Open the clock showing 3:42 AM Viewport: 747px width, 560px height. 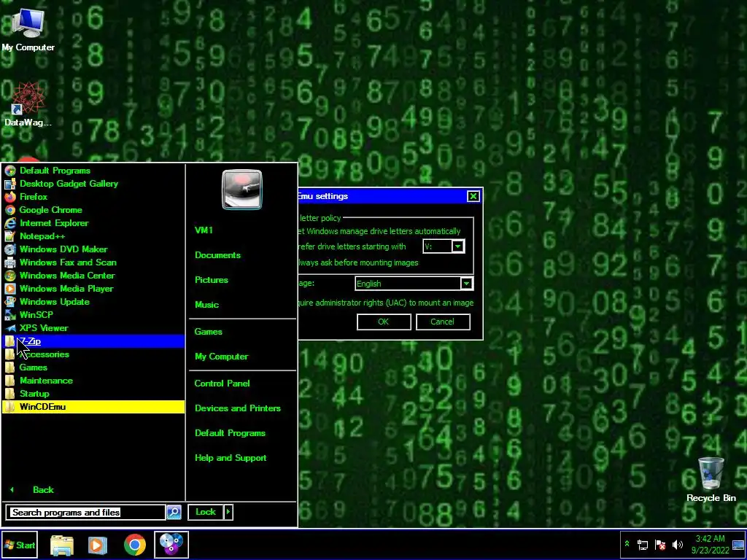(x=711, y=545)
